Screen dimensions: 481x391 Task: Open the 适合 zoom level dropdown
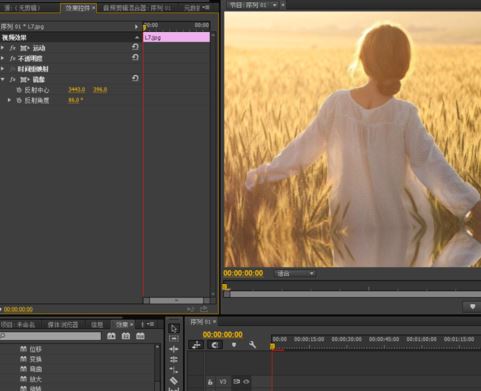tap(295, 274)
